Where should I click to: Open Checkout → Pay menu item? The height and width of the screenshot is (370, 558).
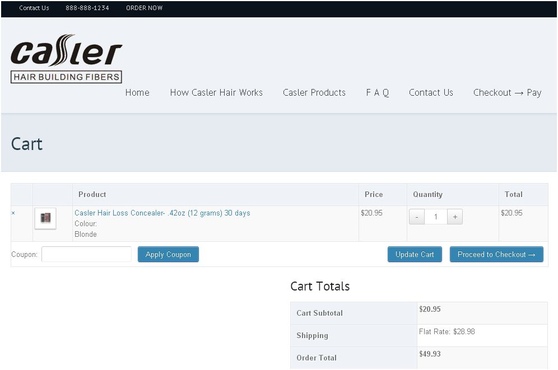pos(507,93)
